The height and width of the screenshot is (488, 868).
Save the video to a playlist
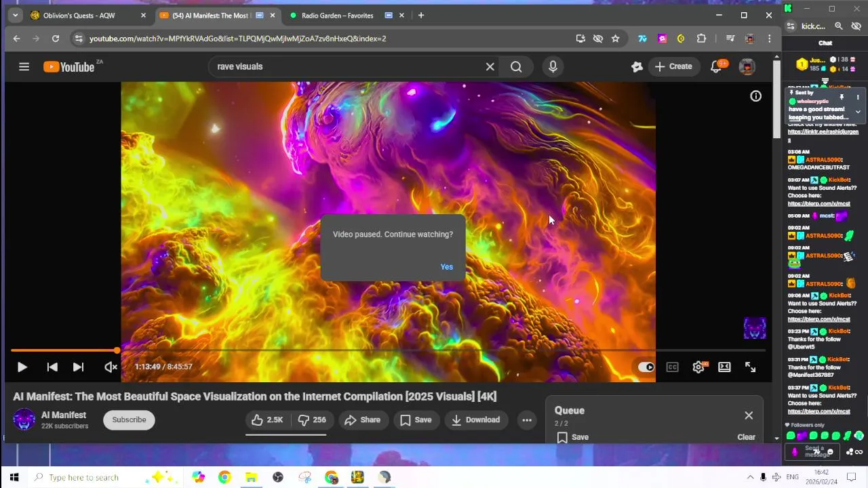tap(416, 420)
